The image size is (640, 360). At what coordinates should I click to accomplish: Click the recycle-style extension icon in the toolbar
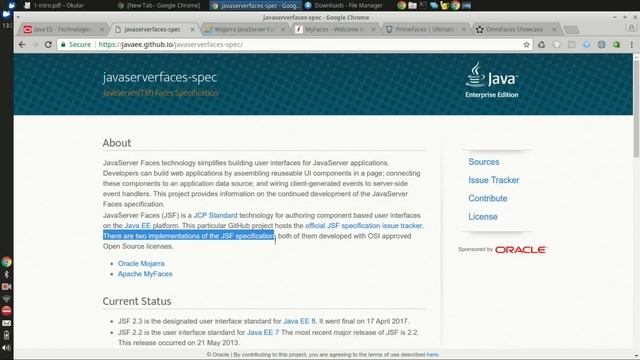click(x=542, y=44)
